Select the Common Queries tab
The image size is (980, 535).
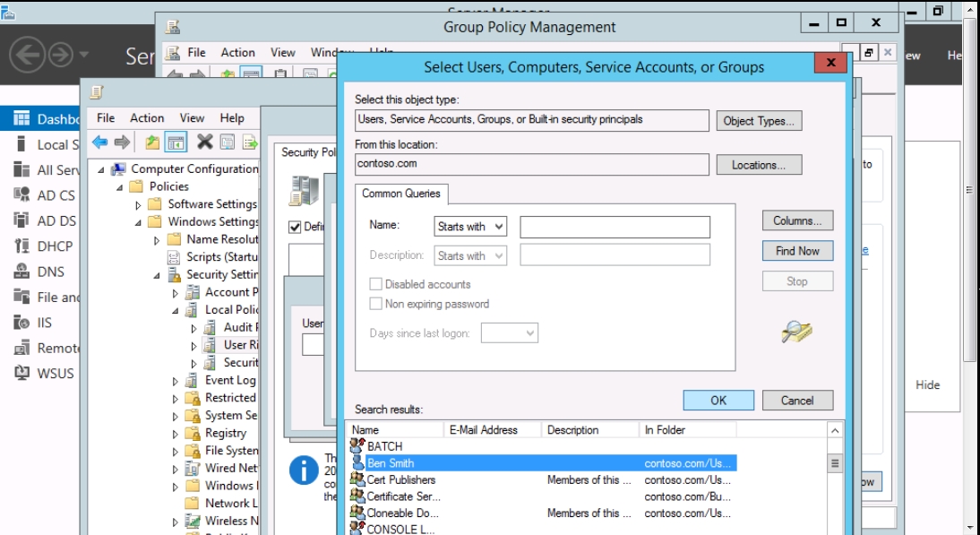401,194
